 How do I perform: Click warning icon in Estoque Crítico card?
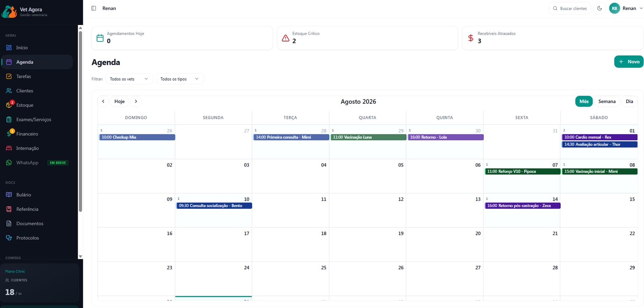285,38
